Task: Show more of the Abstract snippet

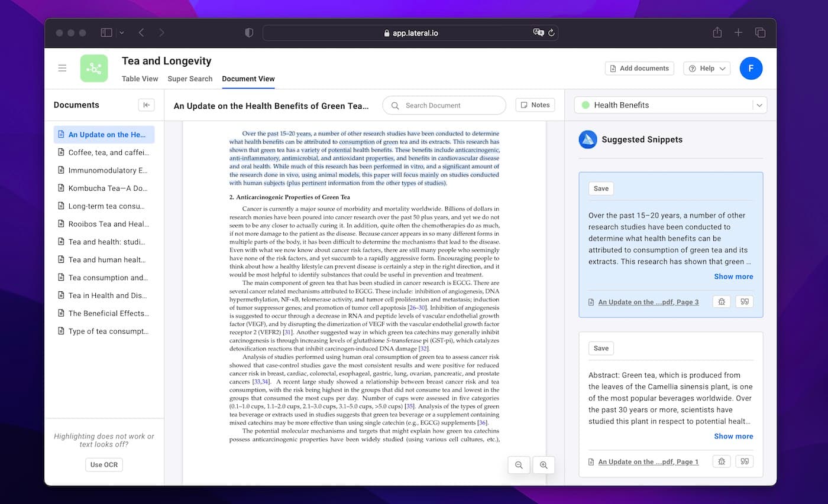Action: 733,436
